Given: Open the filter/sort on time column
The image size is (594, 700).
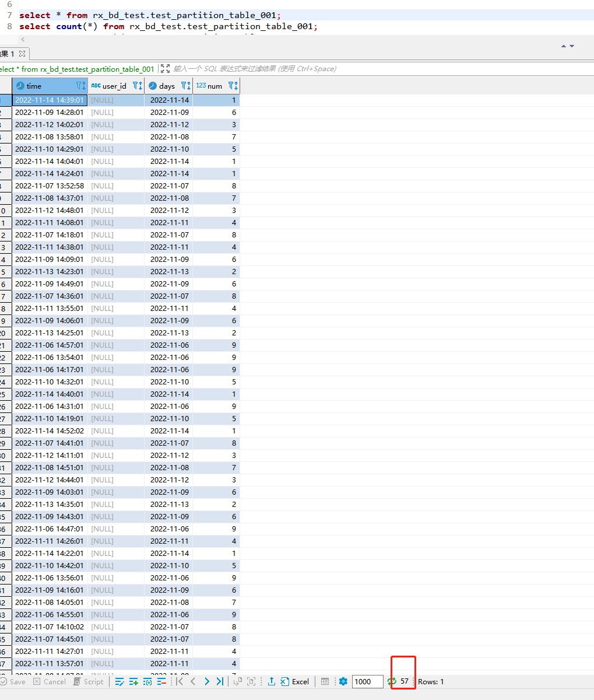Looking at the screenshot, I should tap(80, 86).
